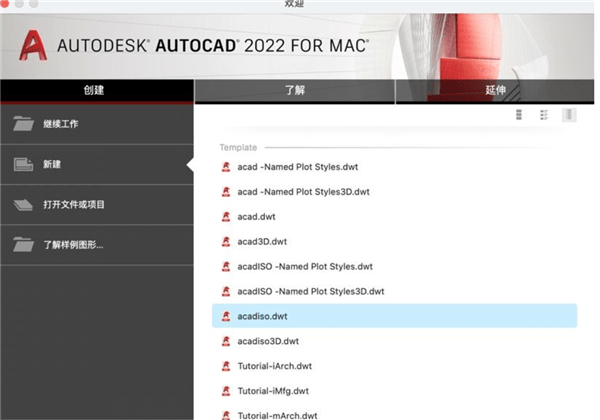Click the icon beside Tutorial-mArch.dwt
Screen dimensions: 600x420
[x=226, y=415]
